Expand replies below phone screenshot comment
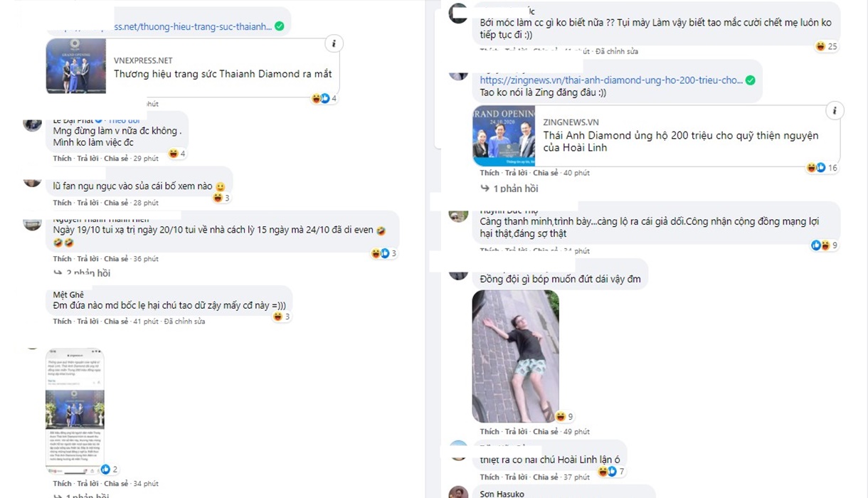 (83, 494)
